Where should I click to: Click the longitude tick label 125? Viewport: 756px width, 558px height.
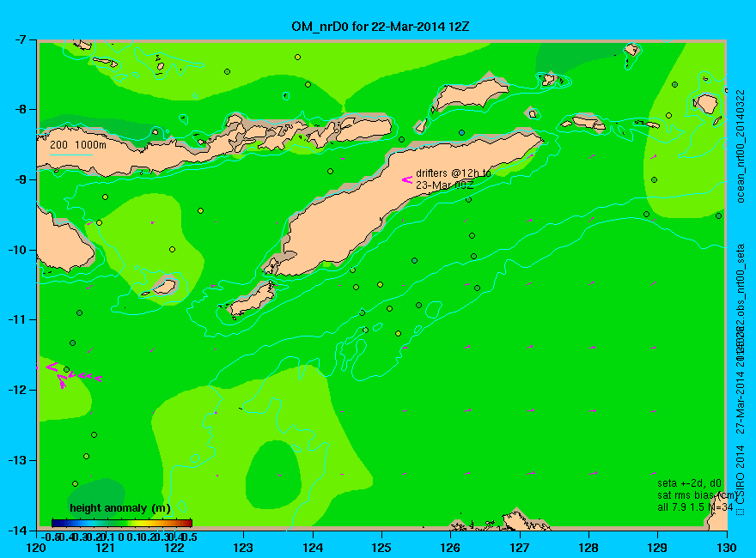point(381,548)
